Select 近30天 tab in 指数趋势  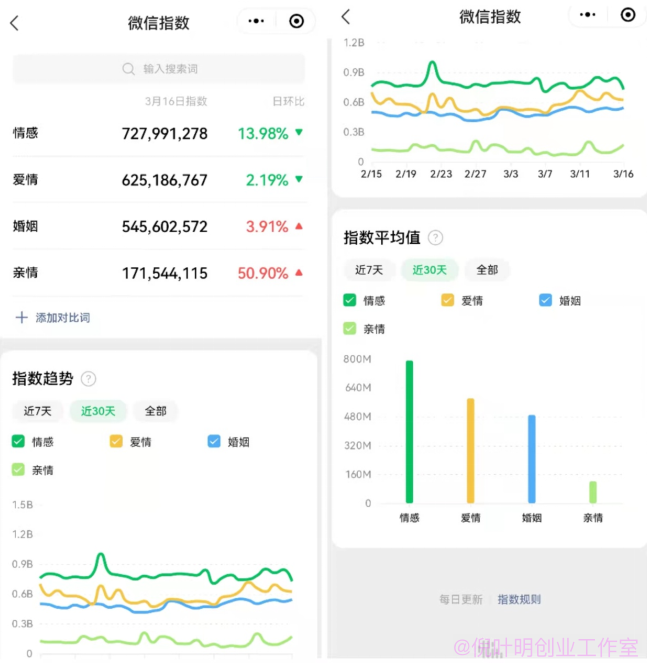[x=98, y=411]
